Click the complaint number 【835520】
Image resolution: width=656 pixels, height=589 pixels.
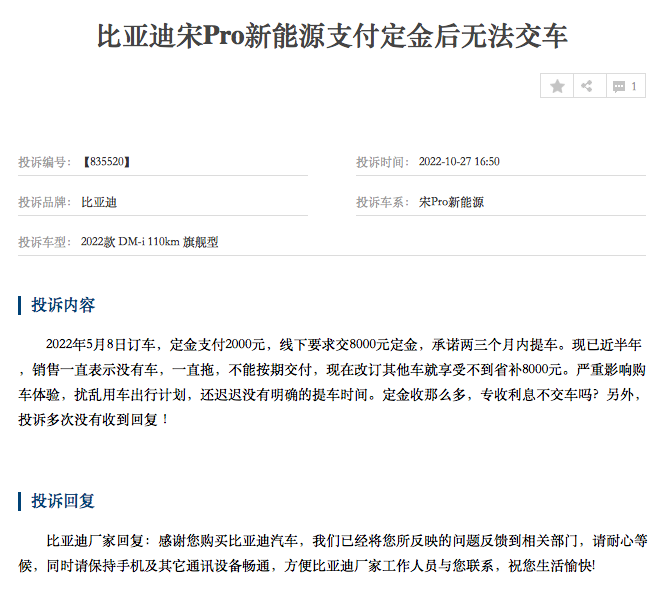point(107,162)
